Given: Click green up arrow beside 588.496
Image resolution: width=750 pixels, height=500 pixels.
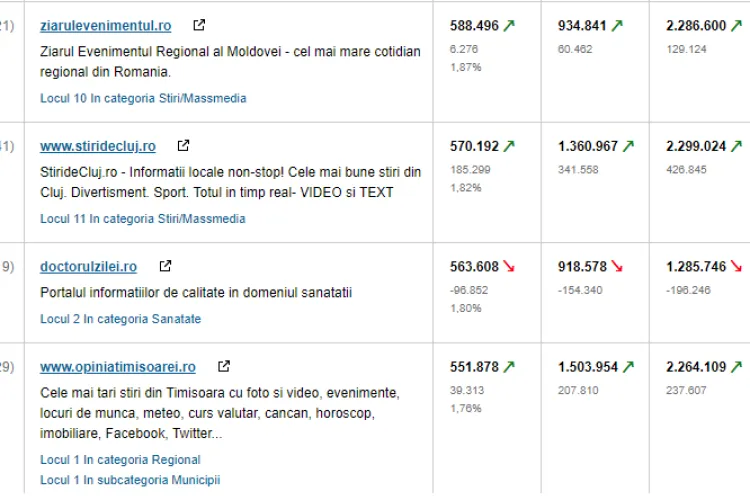Looking at the screenshot, I should click(509, 26).
